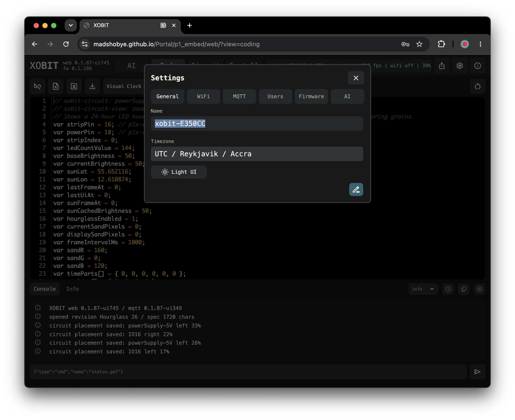
Task: Close the Settings dialog
Action: pos(356,78)
